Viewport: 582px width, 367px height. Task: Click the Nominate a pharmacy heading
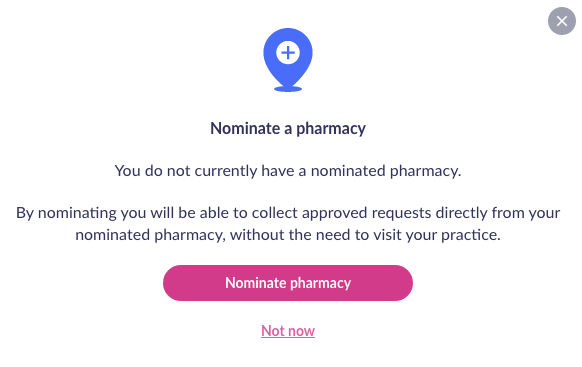pyautogui.click(x=288, y=129)
